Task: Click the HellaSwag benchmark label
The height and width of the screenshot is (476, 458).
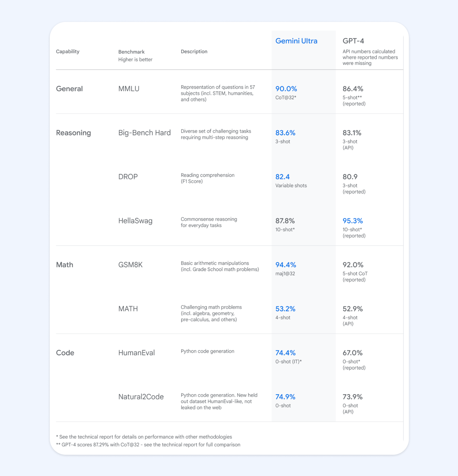Action: coord(135,221)
